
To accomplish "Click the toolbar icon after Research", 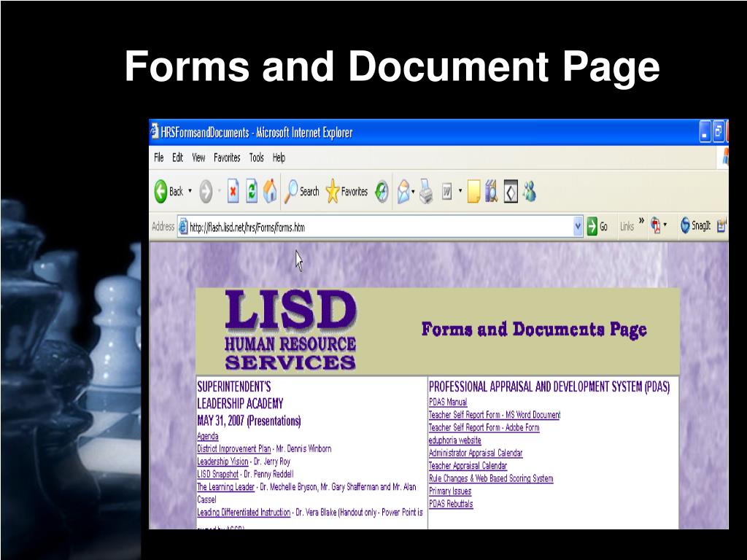I will tap(511, 192).
